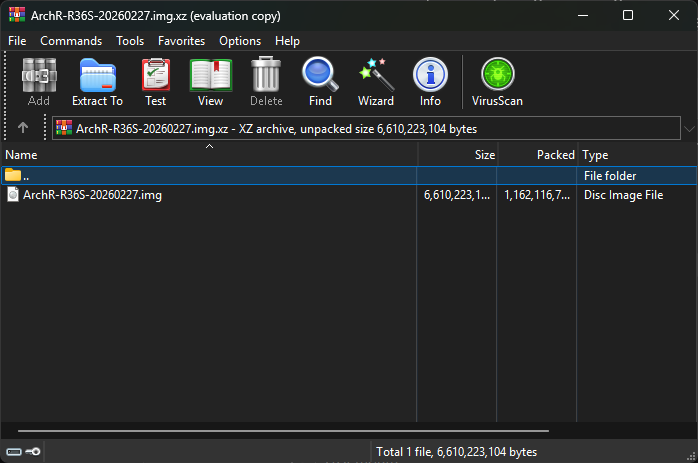Click the drive icon in the status bar
The image size is (698, 463).
(13, 452)
